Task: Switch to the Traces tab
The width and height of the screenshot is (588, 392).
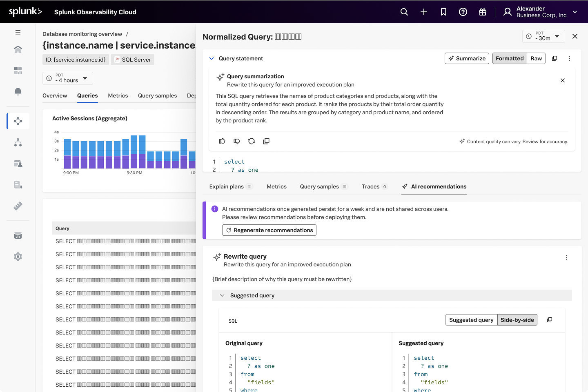Action: (370, 186)
